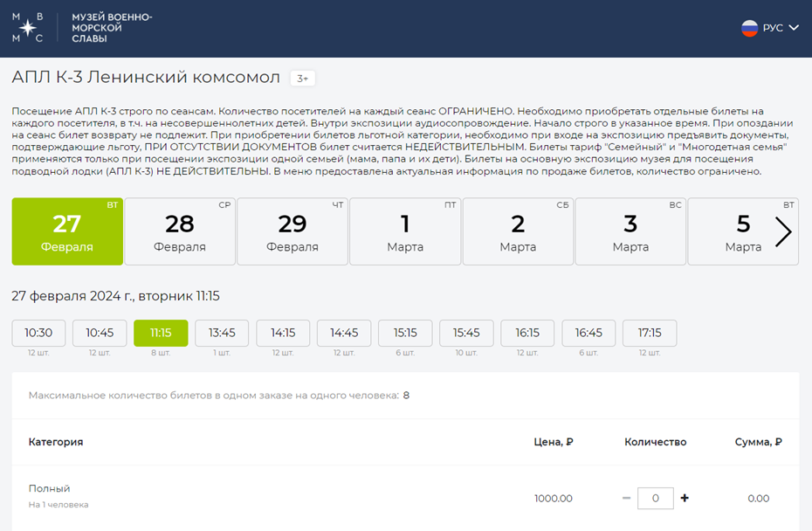Image resolution: width=812 pixels, height=531 pixels.
Task: Decrease Полный ticket quantity with minus
Action: pos(627,498)
